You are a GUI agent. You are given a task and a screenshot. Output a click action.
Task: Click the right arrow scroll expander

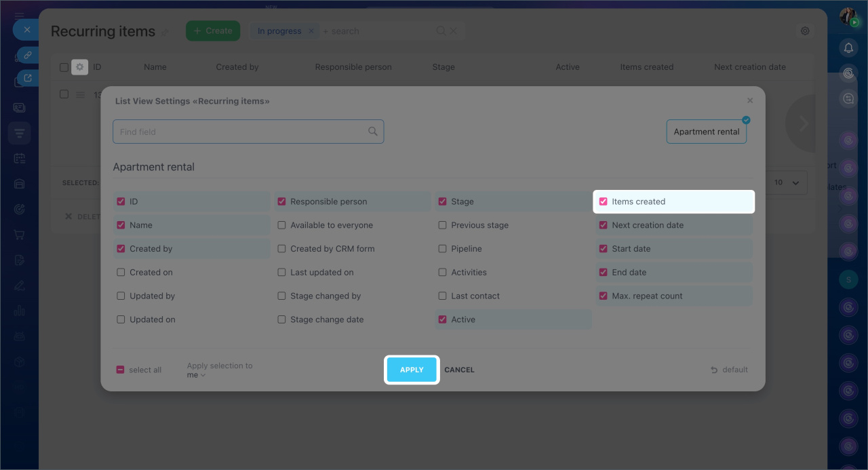tap(804, 123)
